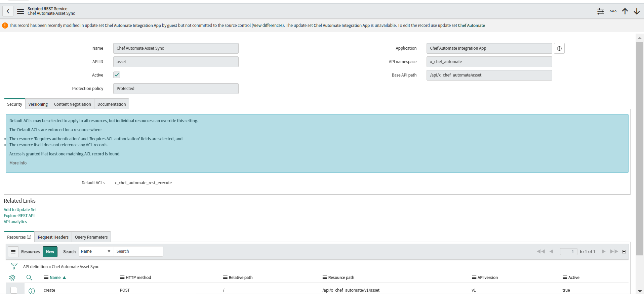
Task: Click the back arrow button in header
Action: 8,11
